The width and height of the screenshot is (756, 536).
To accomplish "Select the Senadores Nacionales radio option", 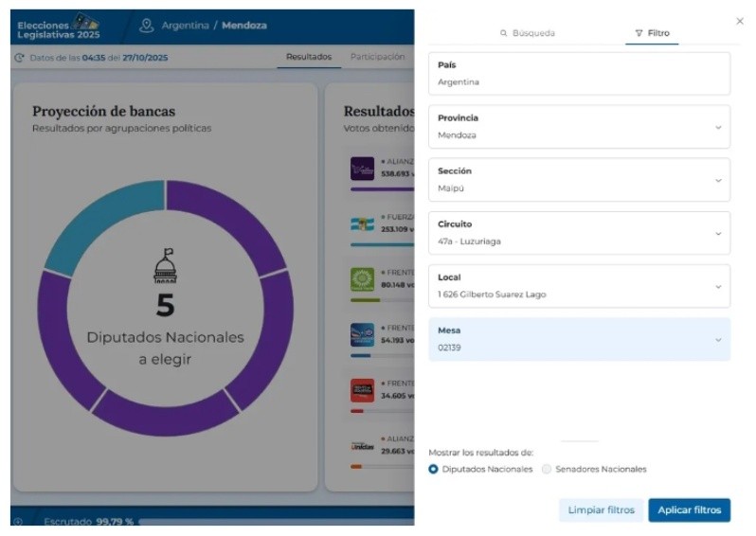I will (547, 469).
